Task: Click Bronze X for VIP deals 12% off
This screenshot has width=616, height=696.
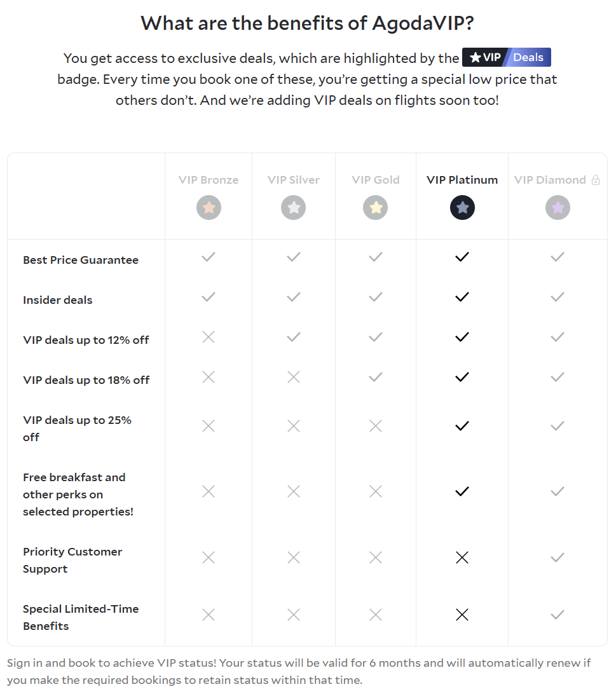Action: [209, 337]
